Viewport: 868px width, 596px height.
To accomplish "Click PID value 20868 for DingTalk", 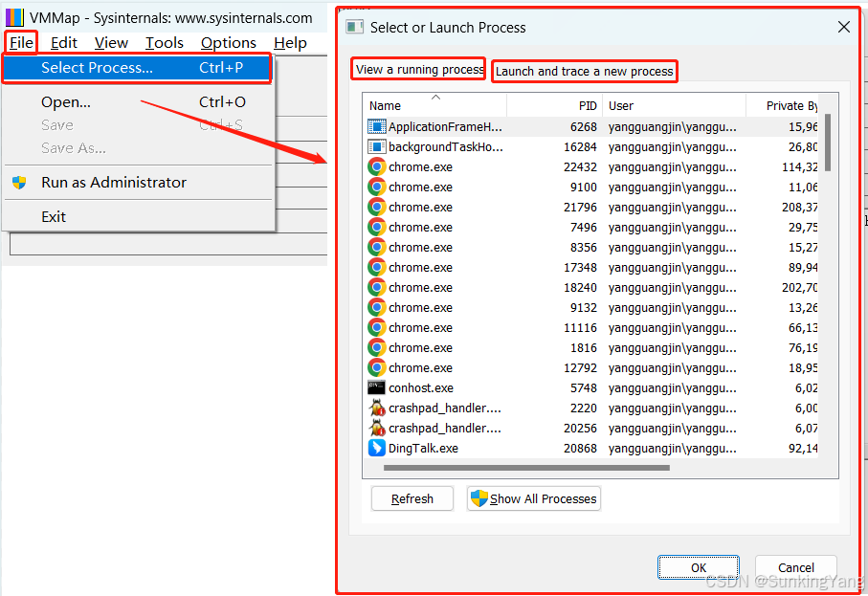I will coord(580,449).
